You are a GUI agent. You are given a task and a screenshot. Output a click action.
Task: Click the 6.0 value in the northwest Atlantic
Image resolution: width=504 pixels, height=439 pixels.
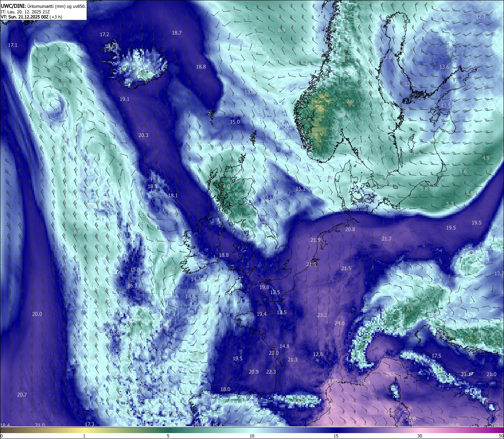pyautogui.click(x=67, y=64)
